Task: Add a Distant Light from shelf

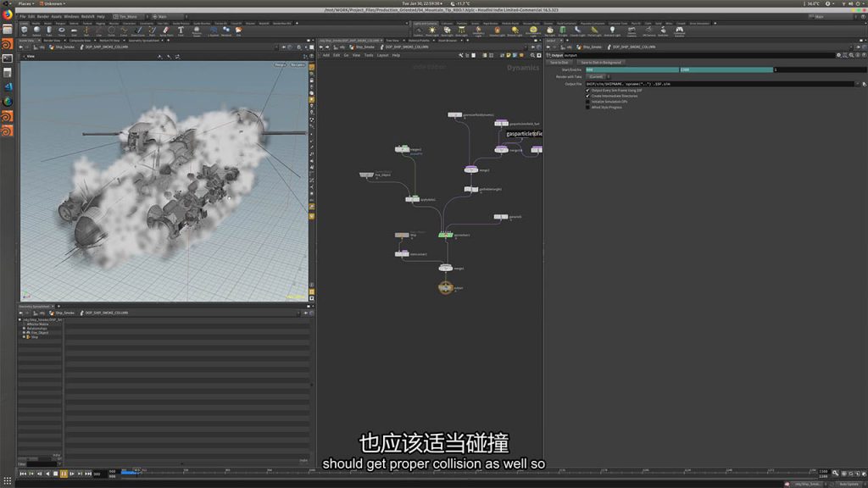Action: point(515,31)
